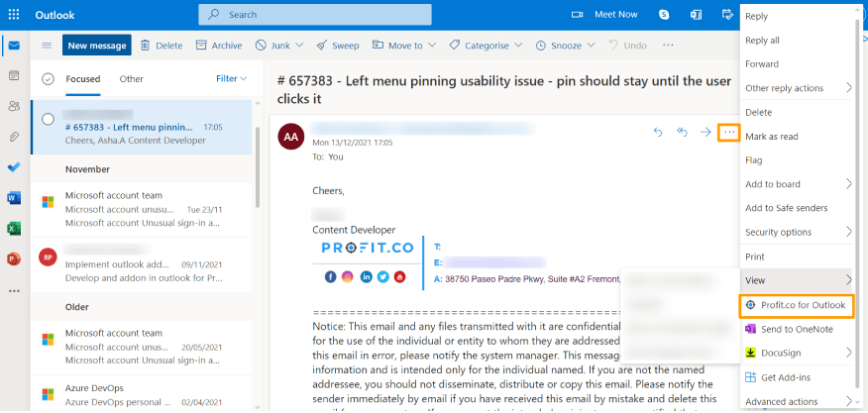Click the Skype icon in header
The height and width of the screenshot is (413, 868).
(664, 15)
